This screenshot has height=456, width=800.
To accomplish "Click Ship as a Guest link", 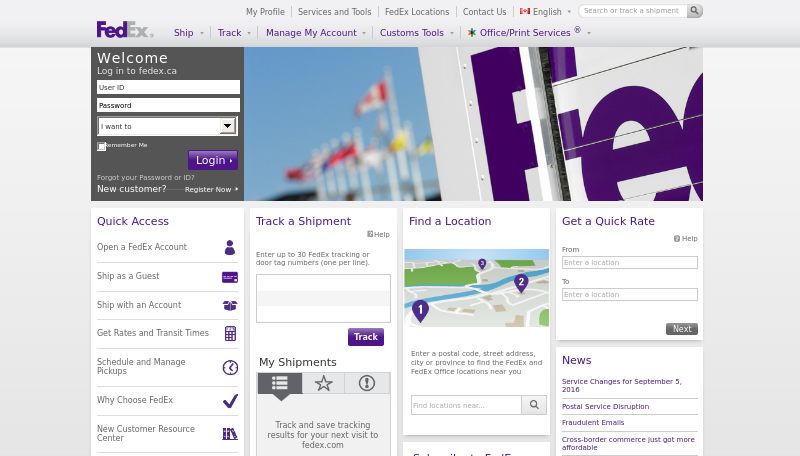I will click(x=128, y=276).
